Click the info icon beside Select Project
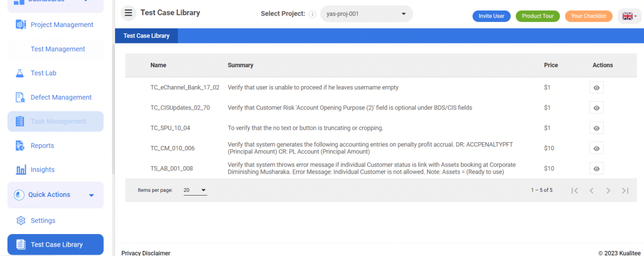Screen dimensions: 644x256 313,14
